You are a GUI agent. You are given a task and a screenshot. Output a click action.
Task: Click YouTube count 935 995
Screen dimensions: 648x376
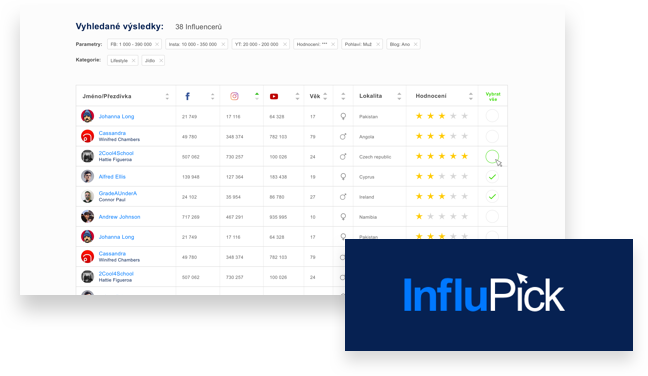coord(278,217)
